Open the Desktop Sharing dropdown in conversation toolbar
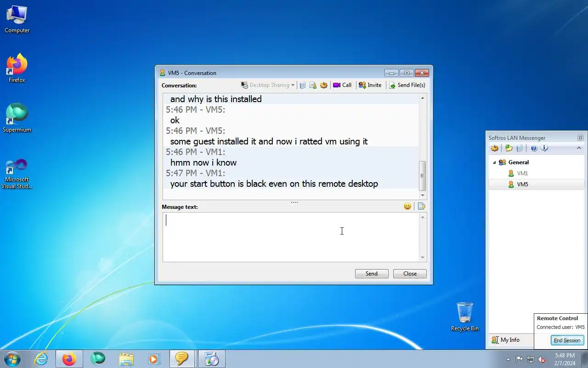Image resolution: width=588 pixels, height=368 pixels. 267,85
